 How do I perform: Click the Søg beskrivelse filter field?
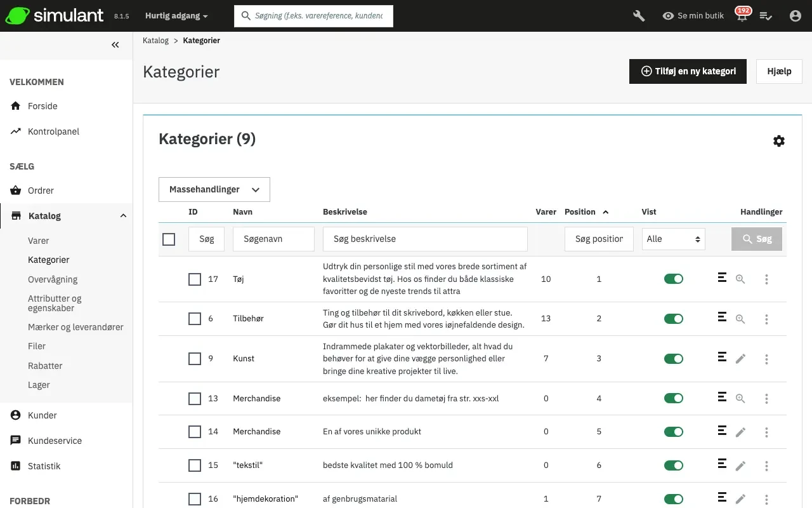click(x=425, y=239)
